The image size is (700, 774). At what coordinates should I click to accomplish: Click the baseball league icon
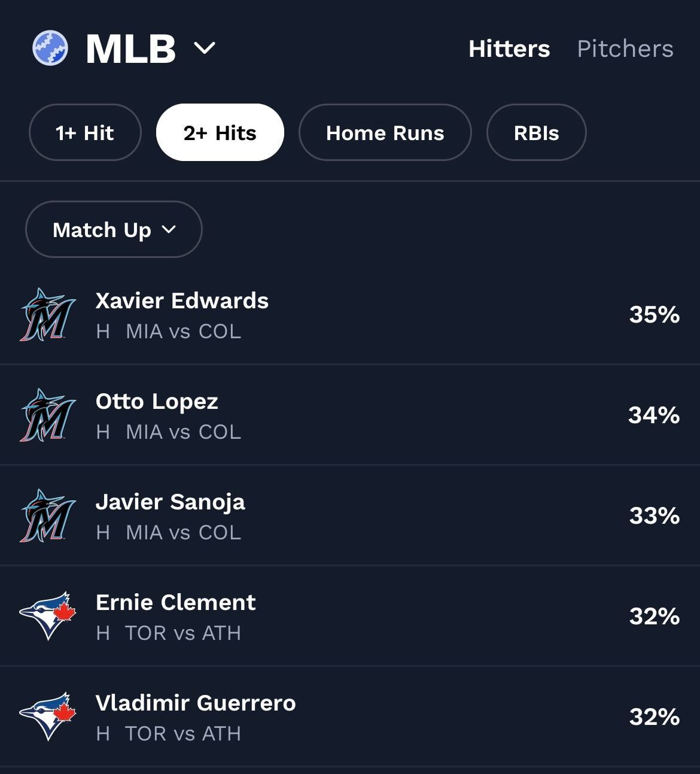tap(50, 48)
